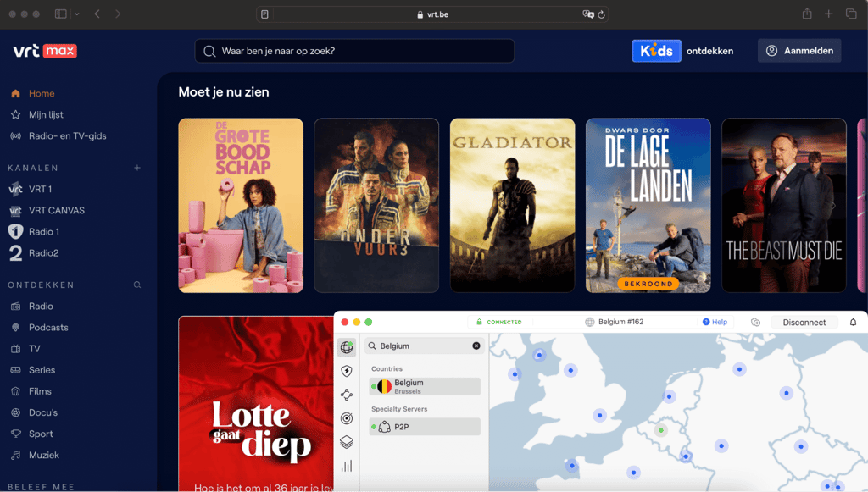Open De Grote Boodschap poster
The height and width of the screenshot is (492, 868).
(x=241, y=205)
